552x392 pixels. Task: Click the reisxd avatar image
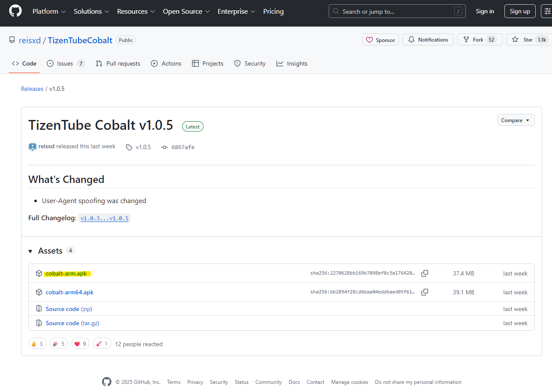(33, 147)
